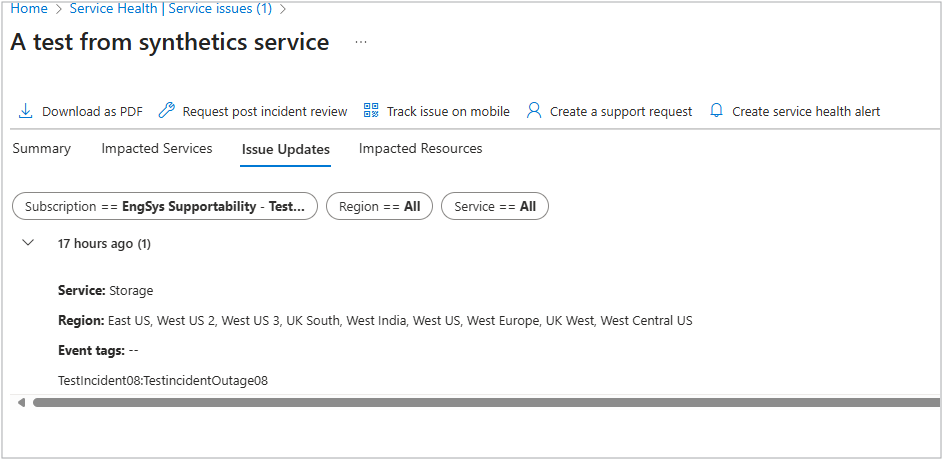The image size is (942, 460).
Task: Open the Region filter pill
Action: [379, 207]
